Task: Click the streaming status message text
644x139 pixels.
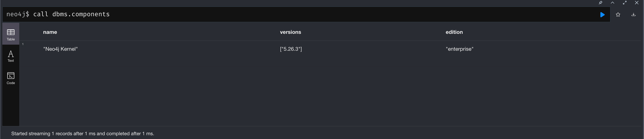Action: tap(83, 134)
